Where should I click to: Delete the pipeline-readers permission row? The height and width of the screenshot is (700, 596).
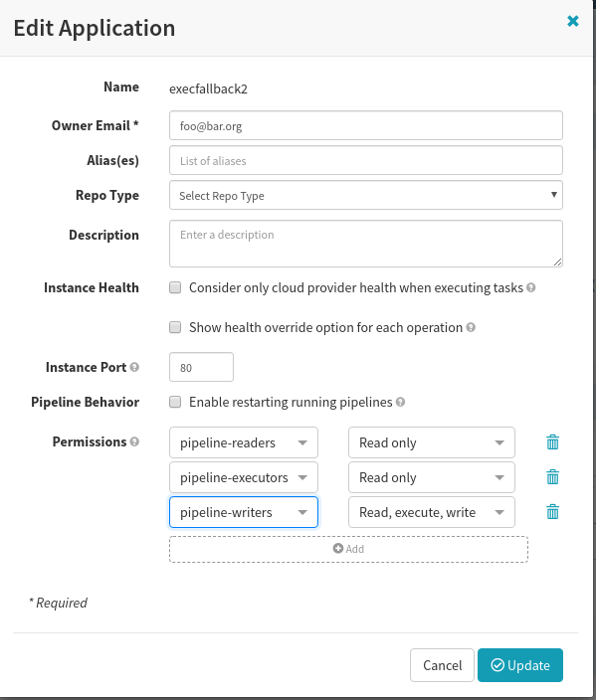(552, 442)
